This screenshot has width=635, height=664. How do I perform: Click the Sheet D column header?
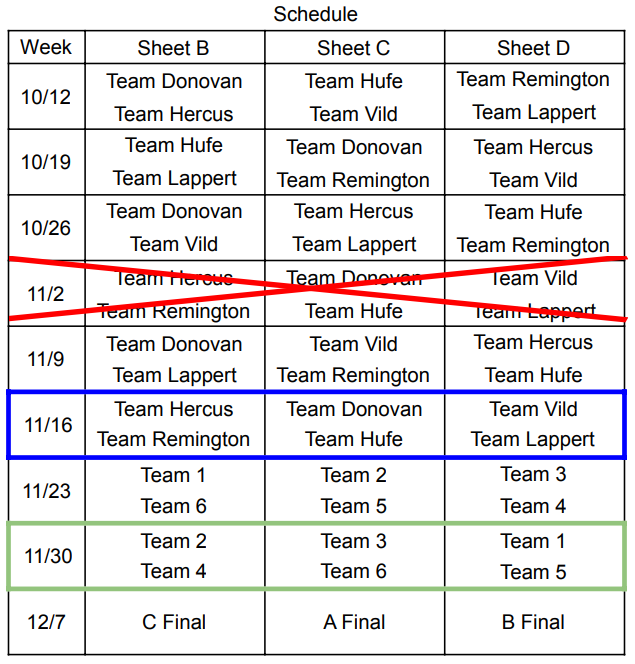533,48
